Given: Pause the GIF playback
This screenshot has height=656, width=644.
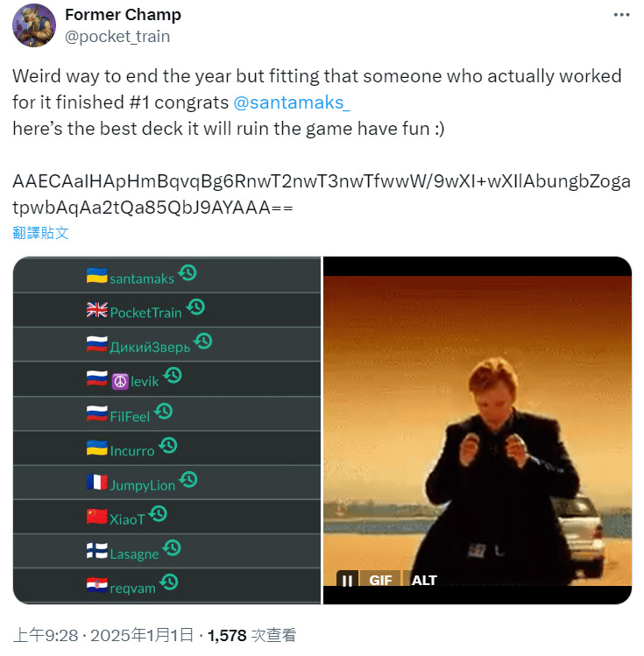Looking at the screenshot, I should [x=347, y=580].
